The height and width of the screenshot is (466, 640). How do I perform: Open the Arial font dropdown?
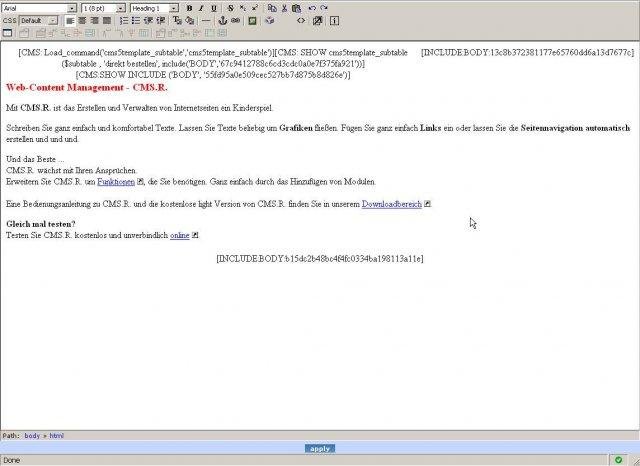coord(39,8)
